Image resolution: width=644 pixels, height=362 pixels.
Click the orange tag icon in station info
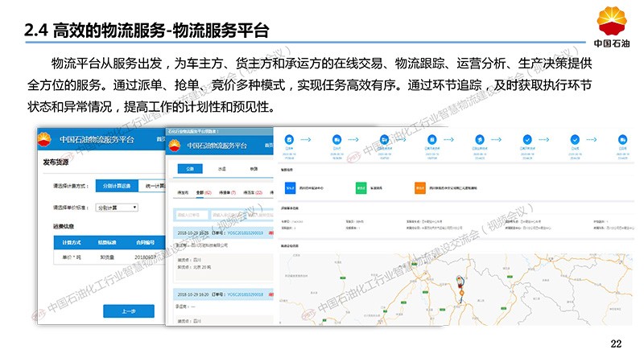point(419,188)
